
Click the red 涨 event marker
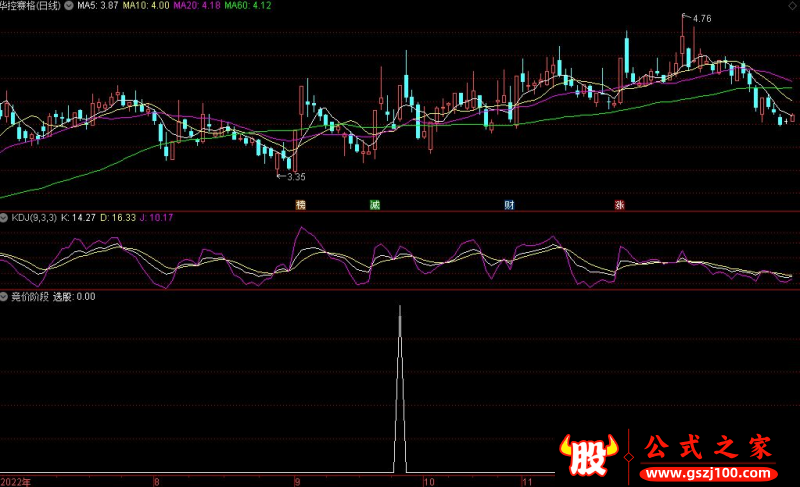619,205
